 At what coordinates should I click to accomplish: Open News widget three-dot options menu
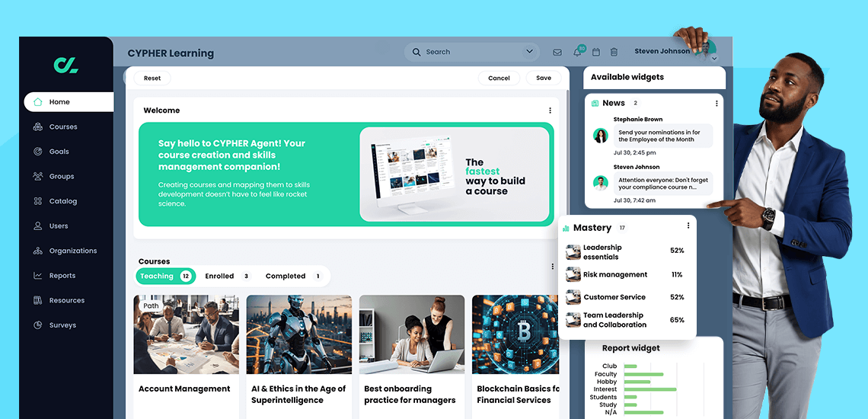point(716,104)
